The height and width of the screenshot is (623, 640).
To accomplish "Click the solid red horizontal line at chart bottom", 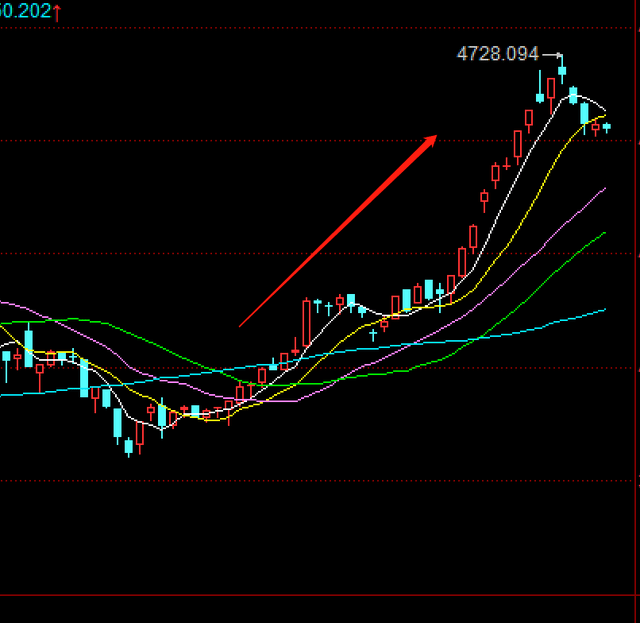I will (320, 595).
